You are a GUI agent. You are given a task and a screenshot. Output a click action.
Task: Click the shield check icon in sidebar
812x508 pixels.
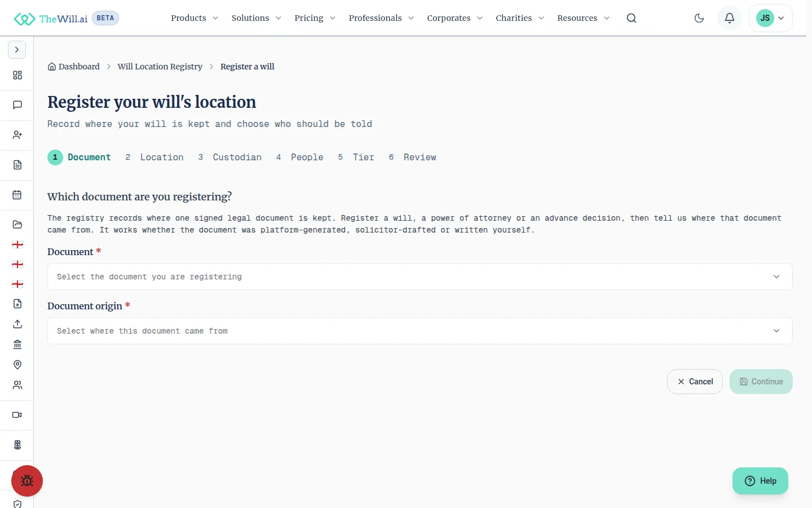[x=17, y=504]
